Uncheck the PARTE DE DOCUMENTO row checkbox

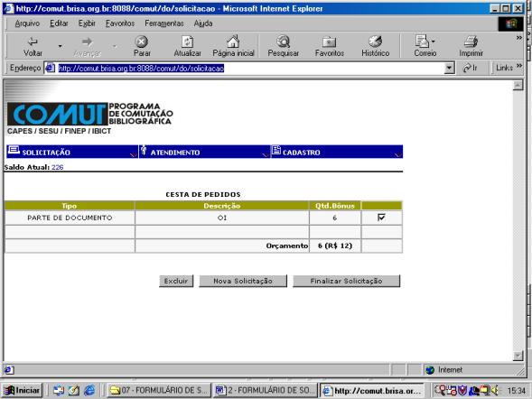381,218
